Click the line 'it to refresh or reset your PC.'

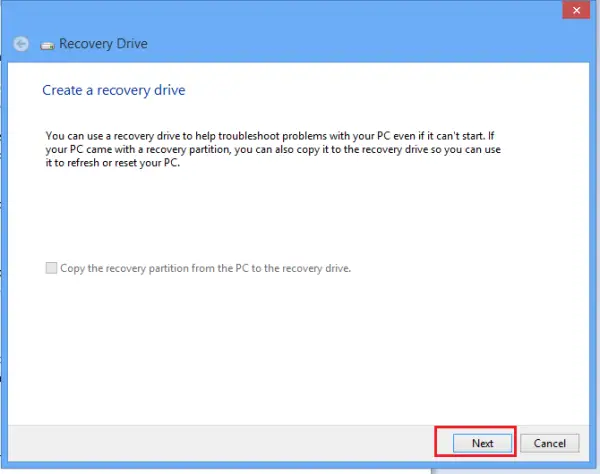pos(112,163)
